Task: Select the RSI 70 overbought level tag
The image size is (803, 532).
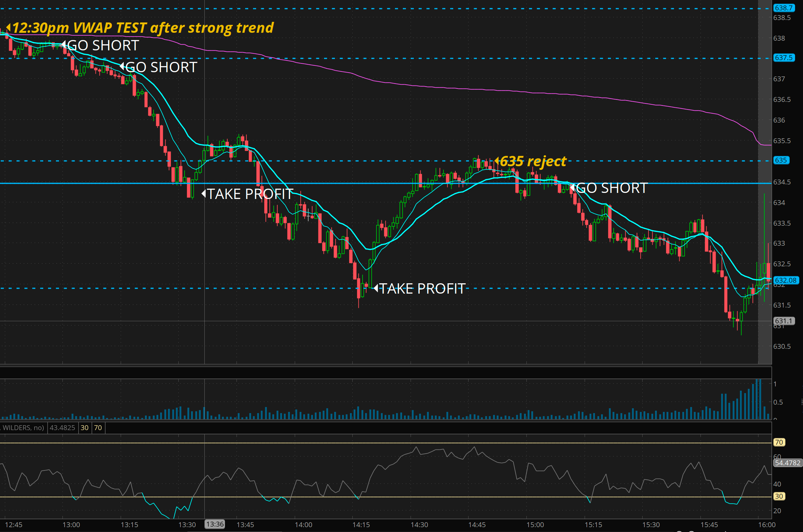Action: (779, 442)
